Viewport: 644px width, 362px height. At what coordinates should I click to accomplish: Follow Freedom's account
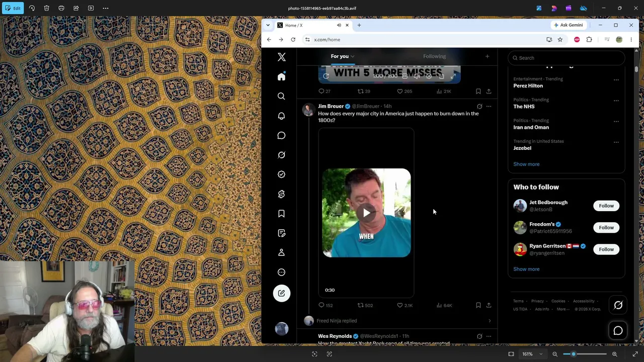[606, 227]
